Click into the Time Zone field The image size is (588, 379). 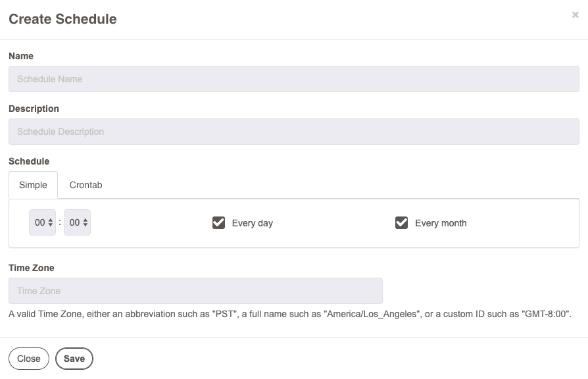(195, 291)
